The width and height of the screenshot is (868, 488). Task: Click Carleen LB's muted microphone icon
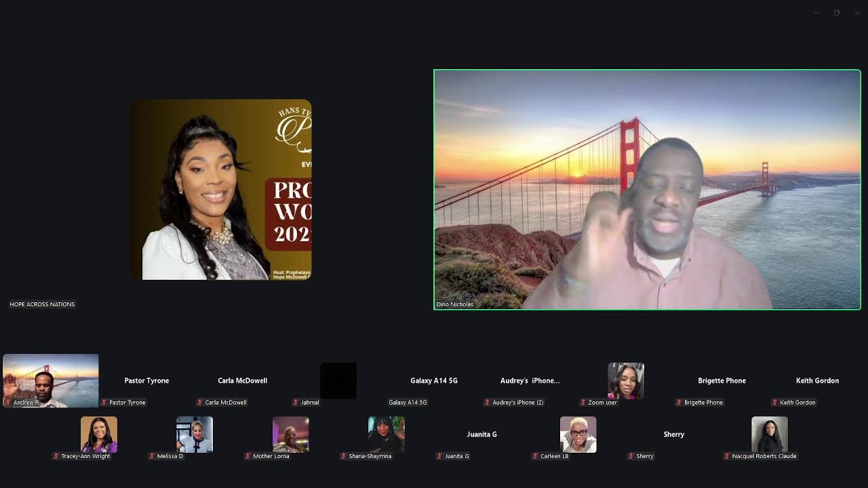point(536,456)
